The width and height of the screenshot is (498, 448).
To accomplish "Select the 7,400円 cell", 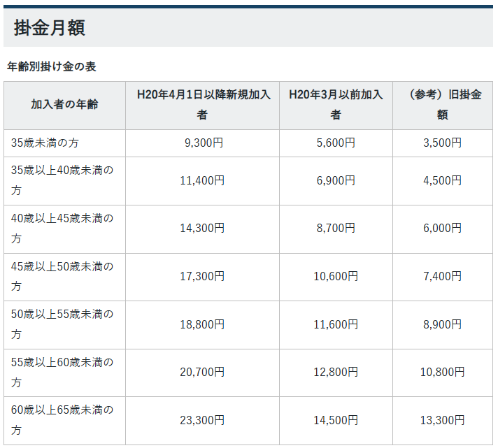I will [x=442, y=277].
